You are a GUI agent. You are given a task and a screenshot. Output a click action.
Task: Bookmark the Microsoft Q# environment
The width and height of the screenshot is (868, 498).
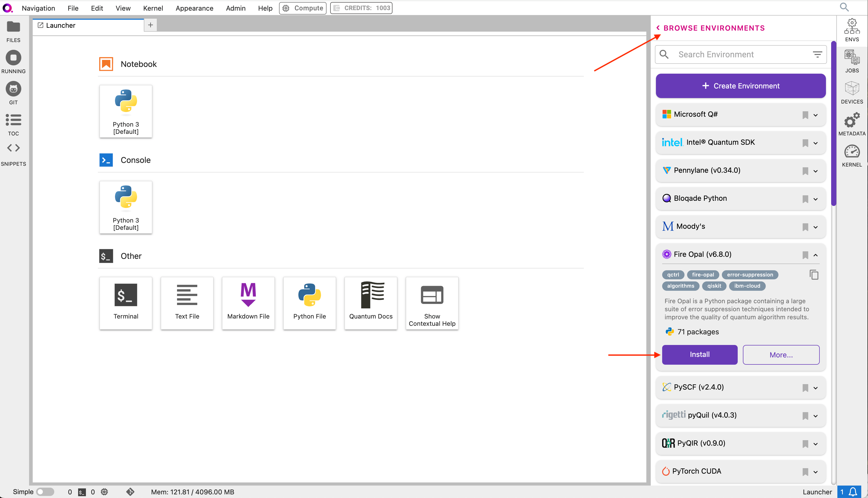point(805,115)
